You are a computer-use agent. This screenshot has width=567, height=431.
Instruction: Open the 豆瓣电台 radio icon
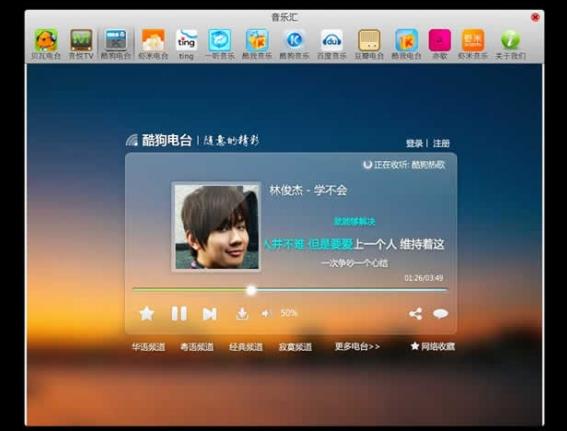(369, 44)
